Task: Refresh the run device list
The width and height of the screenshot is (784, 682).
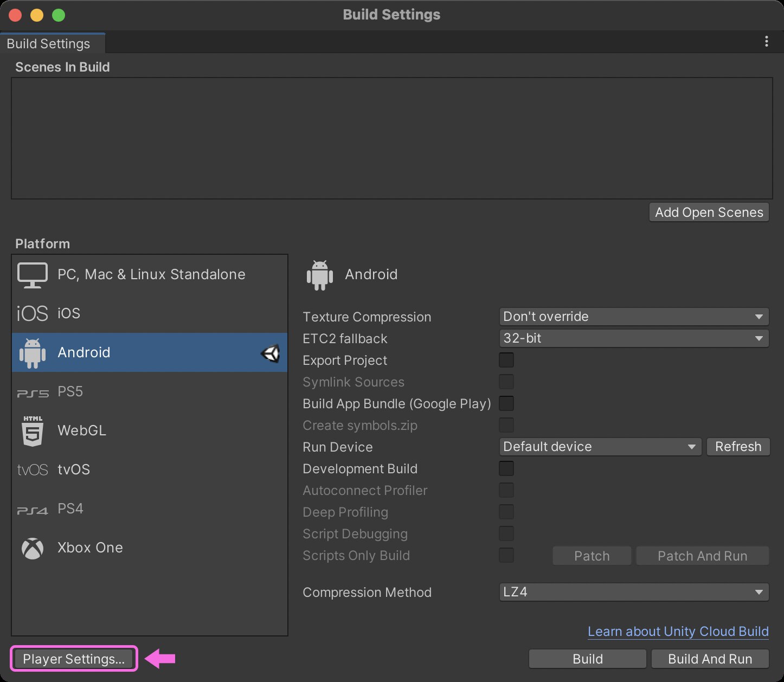Action: point(738,447)
